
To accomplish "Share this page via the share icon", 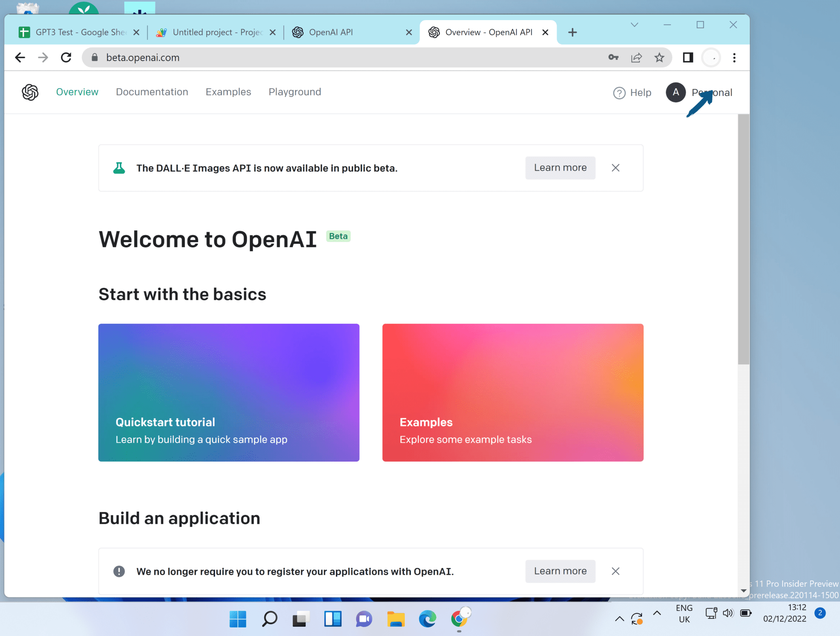I will 636,57.
